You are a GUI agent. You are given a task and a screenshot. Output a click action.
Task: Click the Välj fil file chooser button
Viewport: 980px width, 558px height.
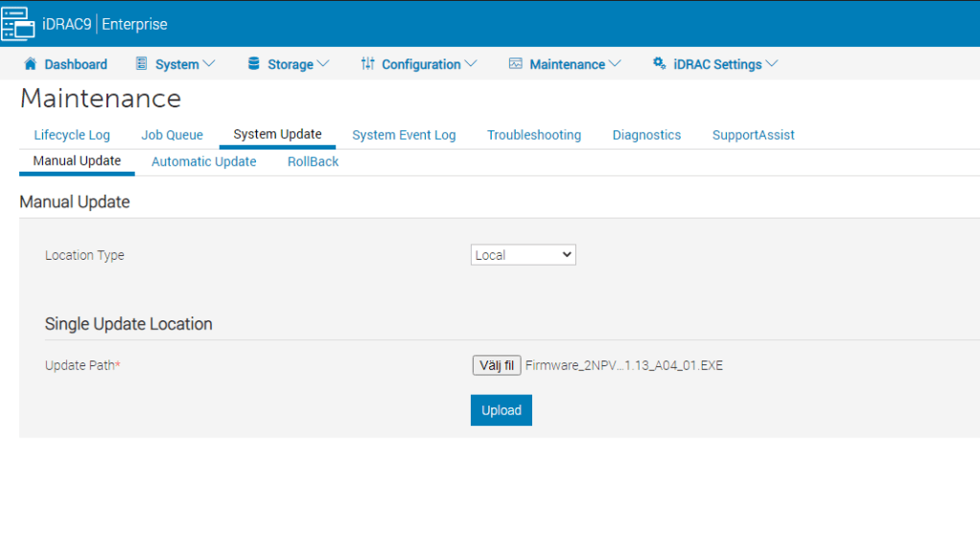tap(496, 365)
